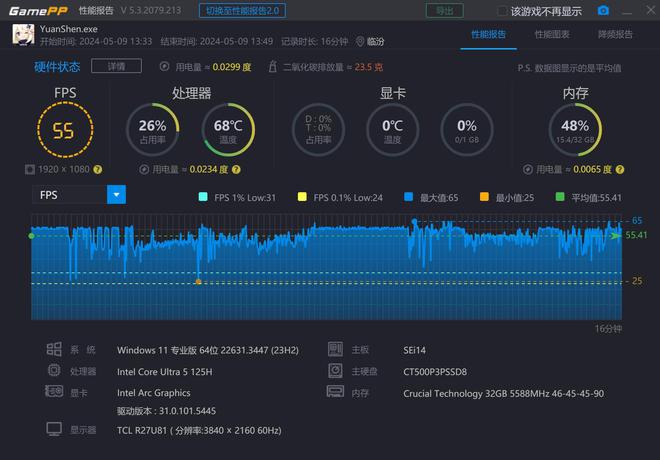660x460 pixels.
Task: Click the blue maximum-value marker on chart
Action: pos(414,221)
